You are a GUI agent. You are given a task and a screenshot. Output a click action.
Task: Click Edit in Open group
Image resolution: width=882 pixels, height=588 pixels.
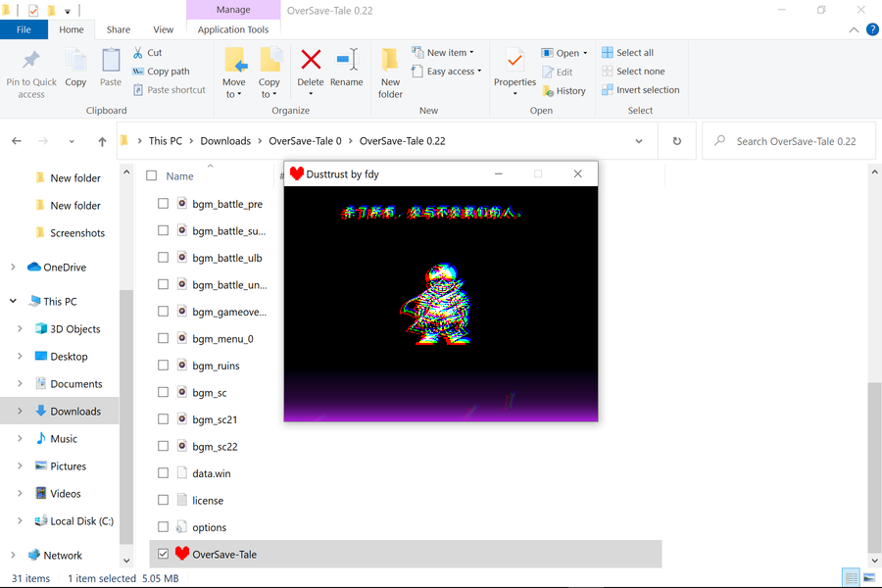point(558,72)
